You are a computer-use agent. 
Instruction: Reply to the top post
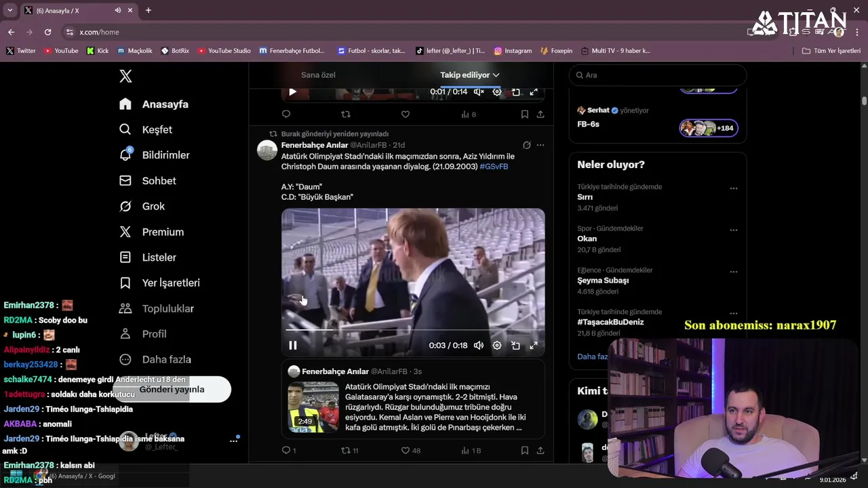click(286, 115)
